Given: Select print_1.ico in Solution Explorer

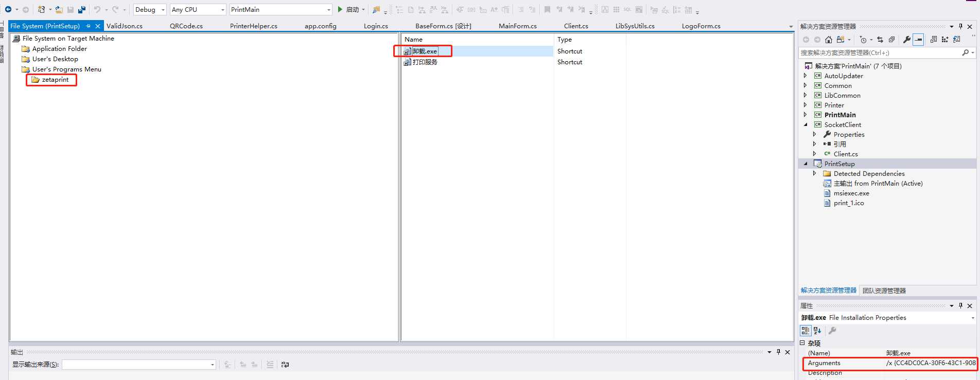Looking at the screenshot, I should 849,203.
